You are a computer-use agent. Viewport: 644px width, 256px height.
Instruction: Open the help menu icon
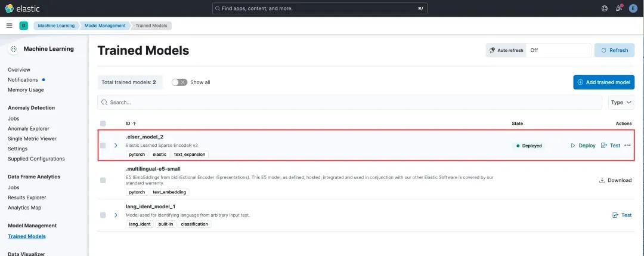[x=605, y=8]
